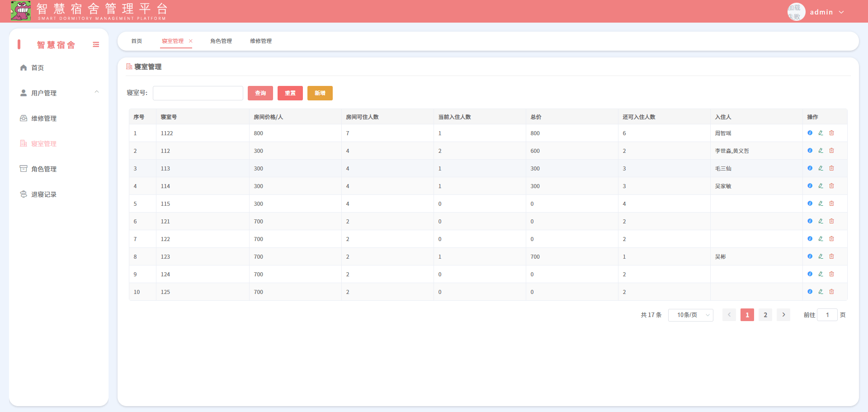
Task: Delete room 113 using the trash icon
Action: pyautogui.click(x=831, y=168)
